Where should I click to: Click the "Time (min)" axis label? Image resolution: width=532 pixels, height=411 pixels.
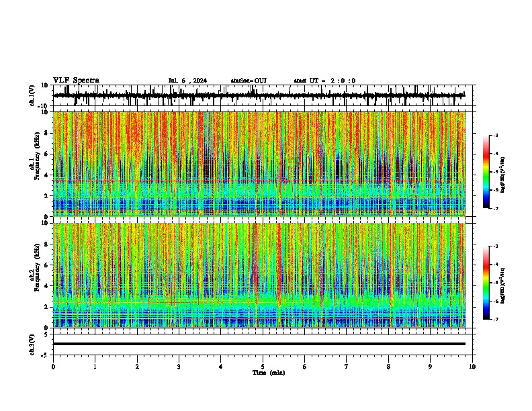tap(269, 373)
